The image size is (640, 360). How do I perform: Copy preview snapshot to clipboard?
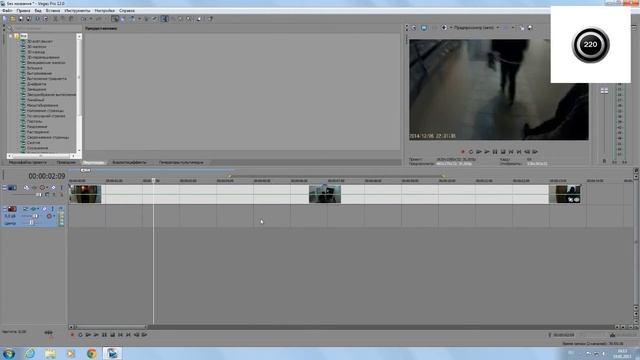[522, 28]
